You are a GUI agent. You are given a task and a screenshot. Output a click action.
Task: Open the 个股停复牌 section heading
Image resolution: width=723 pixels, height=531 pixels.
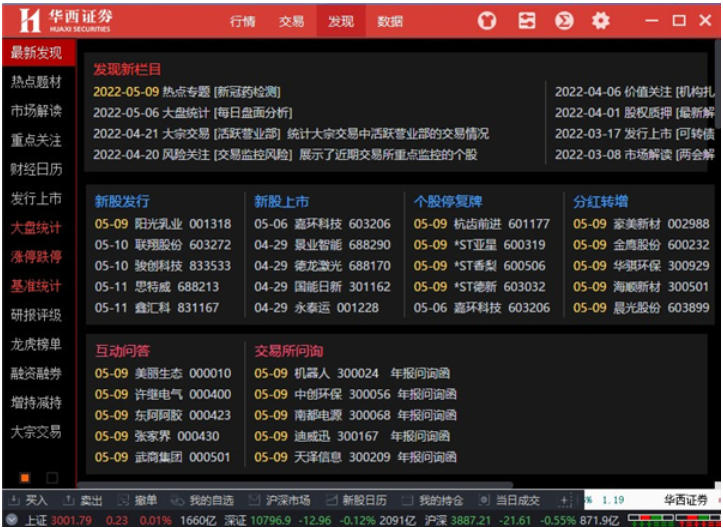[x=448, y=201]
